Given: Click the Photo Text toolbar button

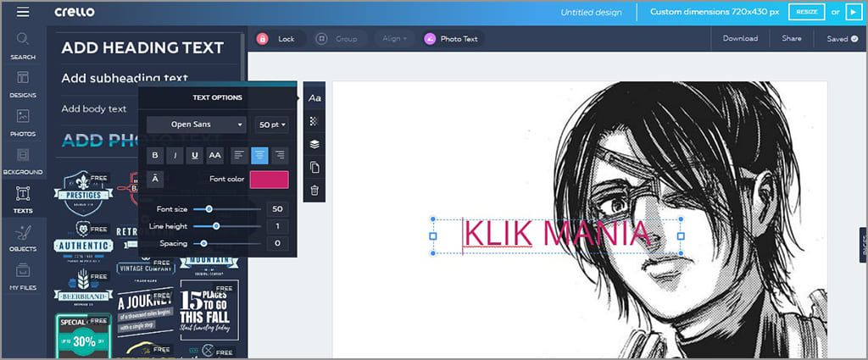Looking at the screenshot, I should (453, 39).
